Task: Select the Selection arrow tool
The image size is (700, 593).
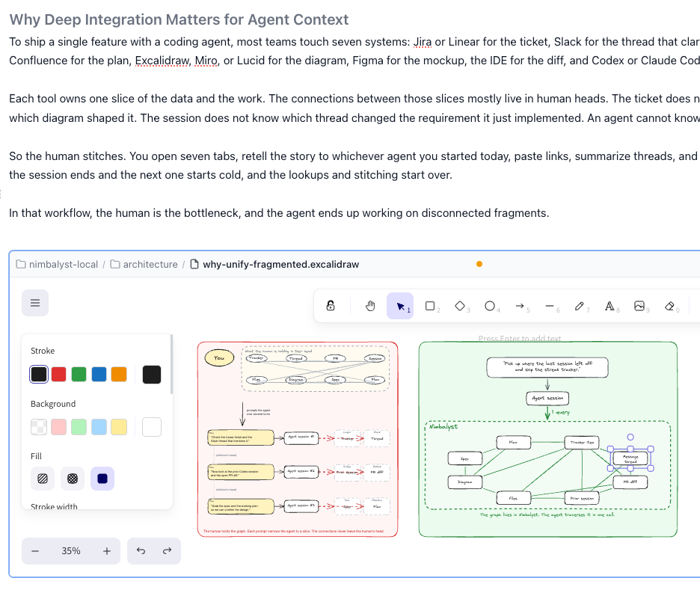Action: pyautogui.click(x=400, y=306)
